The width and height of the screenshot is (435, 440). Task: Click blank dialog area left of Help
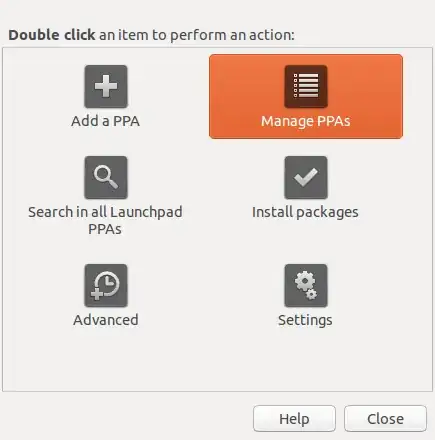[127, 419]
